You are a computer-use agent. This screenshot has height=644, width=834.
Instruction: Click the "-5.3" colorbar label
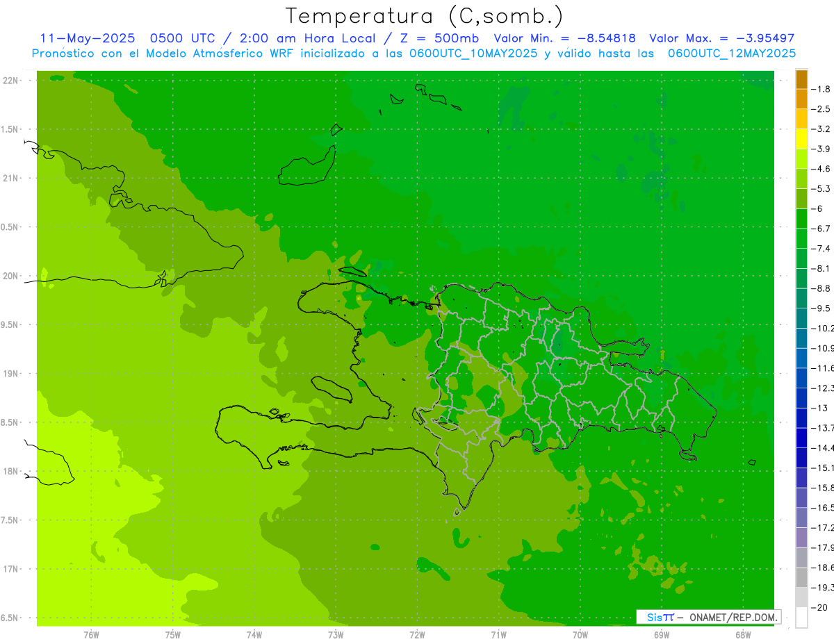pyautogui.click(x=821, y=188)
